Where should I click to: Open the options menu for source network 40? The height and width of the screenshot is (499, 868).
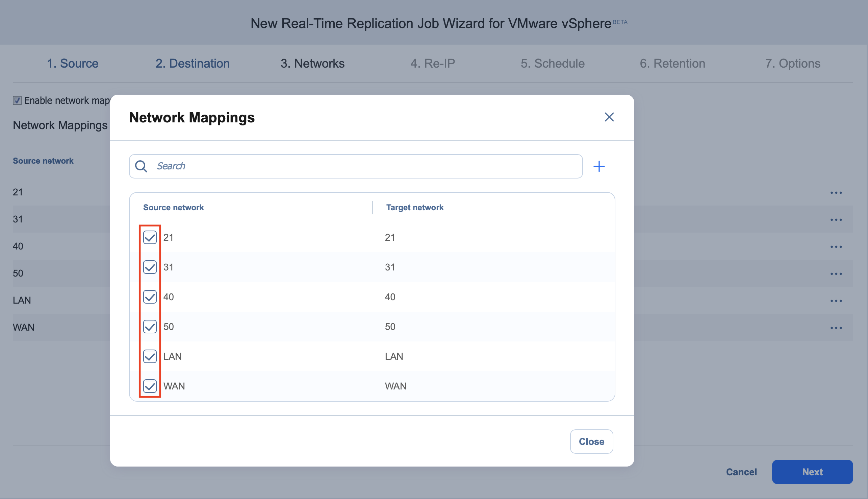coord(836,247)
